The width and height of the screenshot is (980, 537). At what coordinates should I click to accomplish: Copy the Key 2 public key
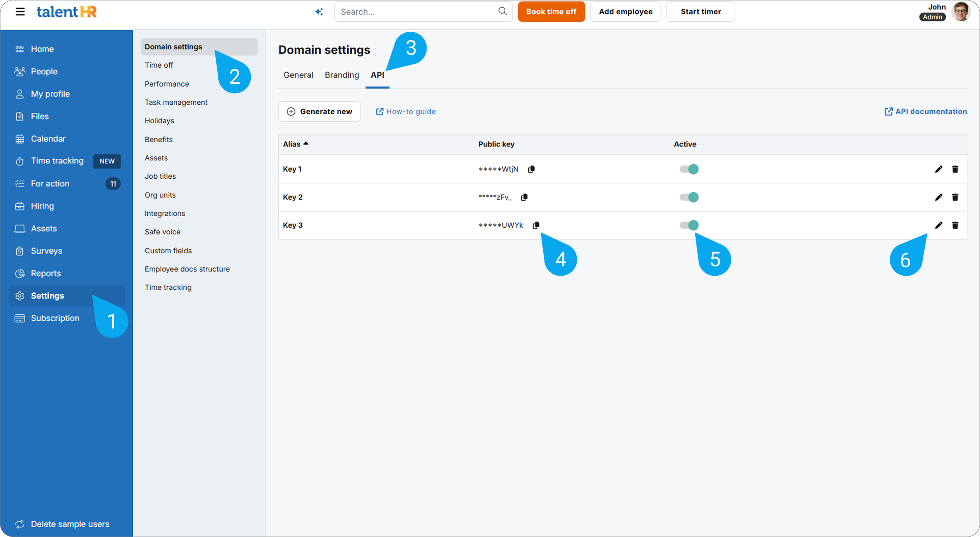(x=524, y=197)
